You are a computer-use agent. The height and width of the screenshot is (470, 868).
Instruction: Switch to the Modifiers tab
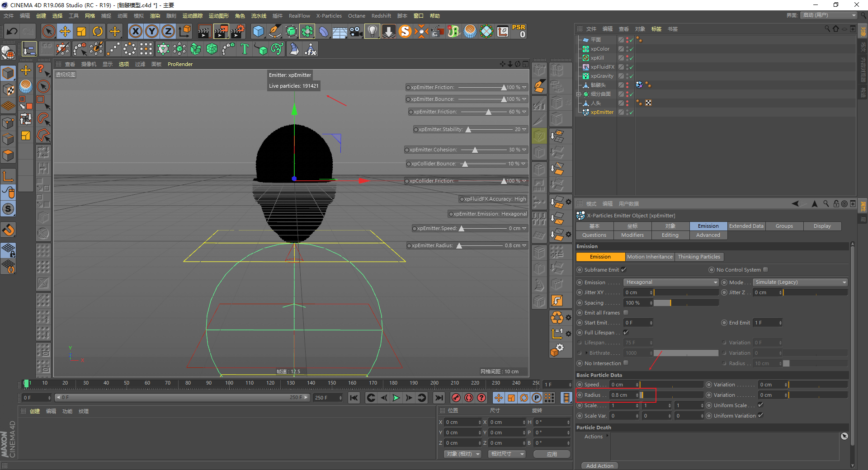pos(632,235)
